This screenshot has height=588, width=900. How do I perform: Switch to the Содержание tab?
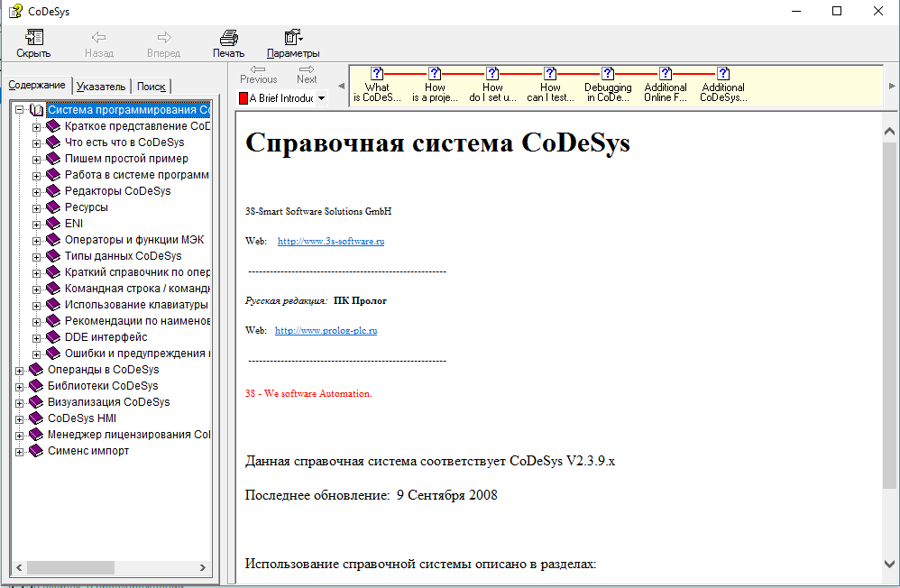tap(37, 85)
